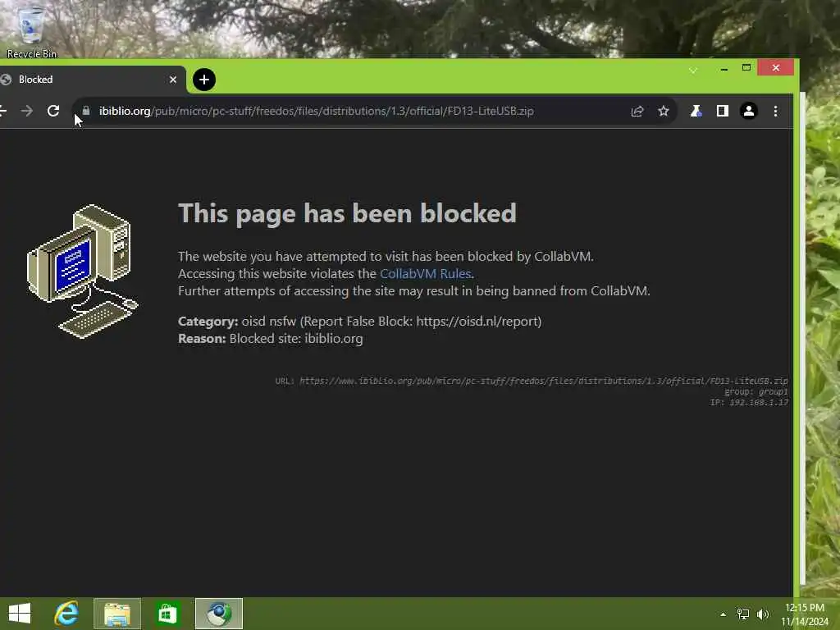This screenshot has height=630, width=840.
Task: Open the volume speaker icon
Action: (763, 614)
